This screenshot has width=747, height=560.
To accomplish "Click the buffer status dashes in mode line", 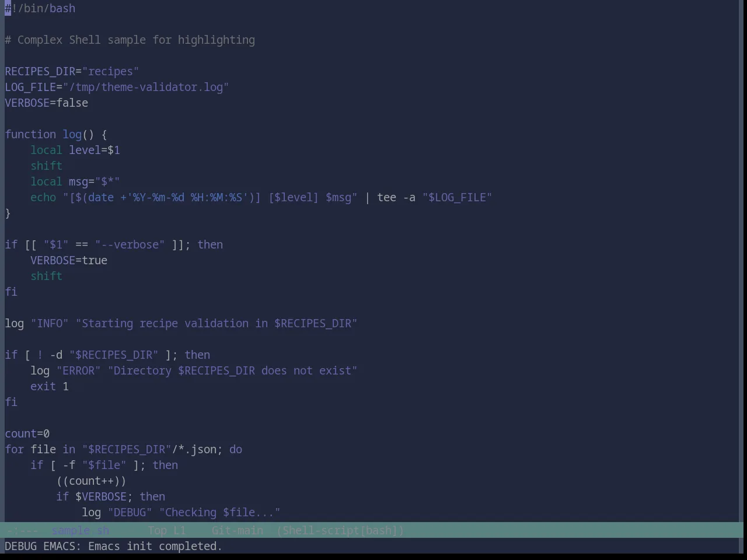I will tap(22, 530).
